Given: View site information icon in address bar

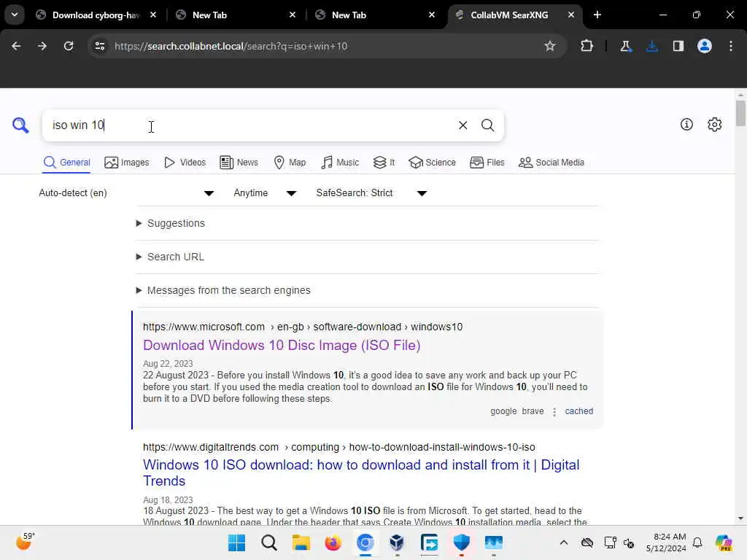Looking at the screenshot, I should (99, 46).
